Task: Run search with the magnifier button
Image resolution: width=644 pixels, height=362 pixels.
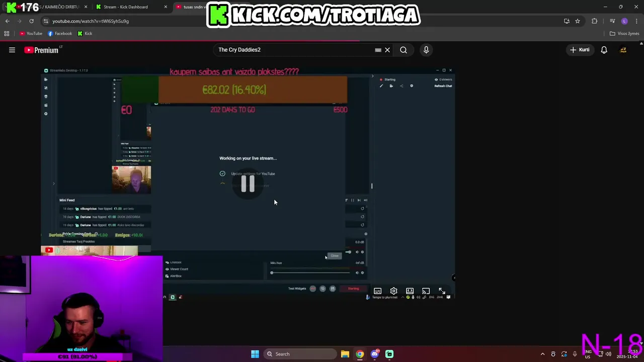Action: click(x=404, y=50)
